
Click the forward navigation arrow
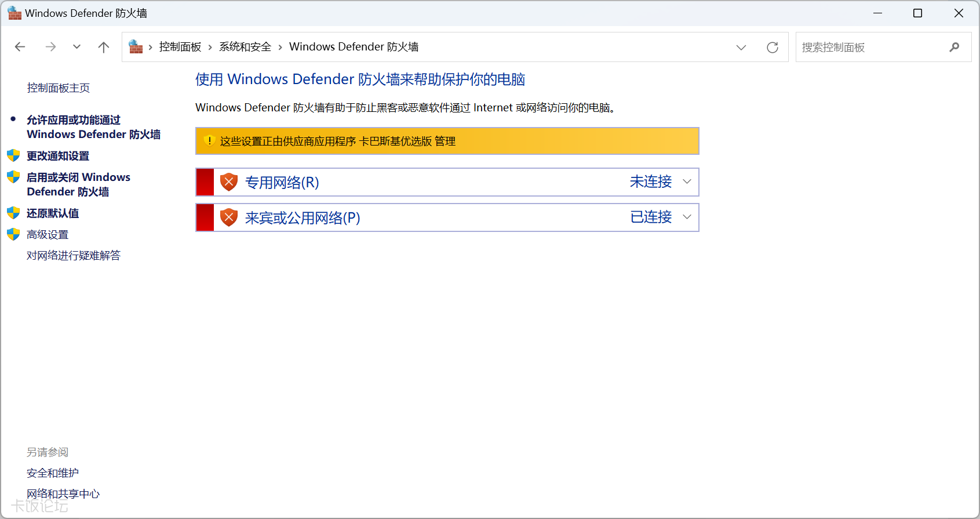50,47
